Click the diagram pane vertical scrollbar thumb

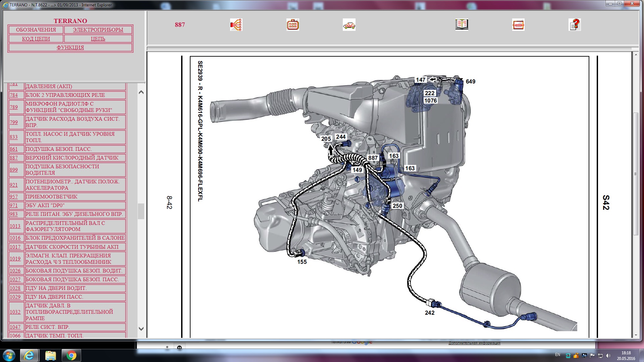click(x=636, y=174)
